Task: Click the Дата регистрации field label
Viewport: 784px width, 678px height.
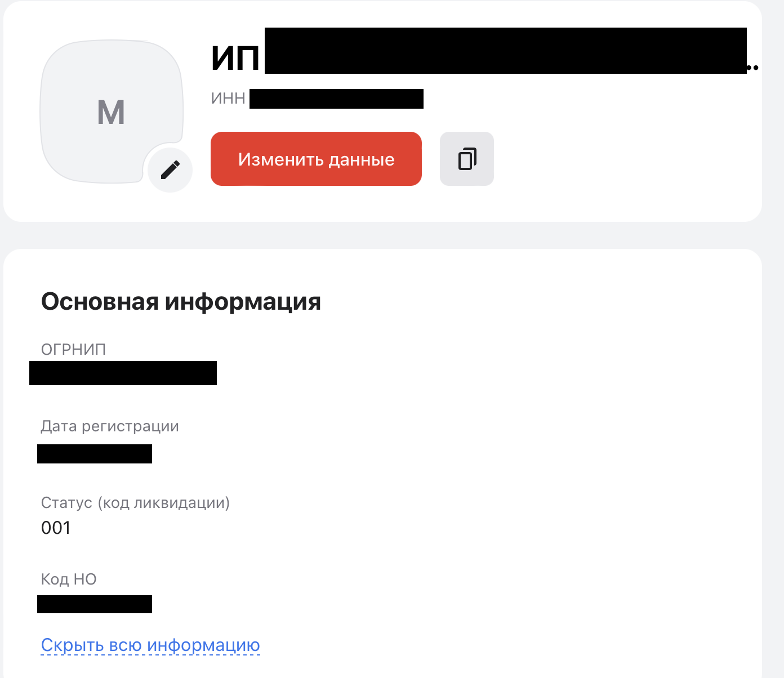Action: 110,426
